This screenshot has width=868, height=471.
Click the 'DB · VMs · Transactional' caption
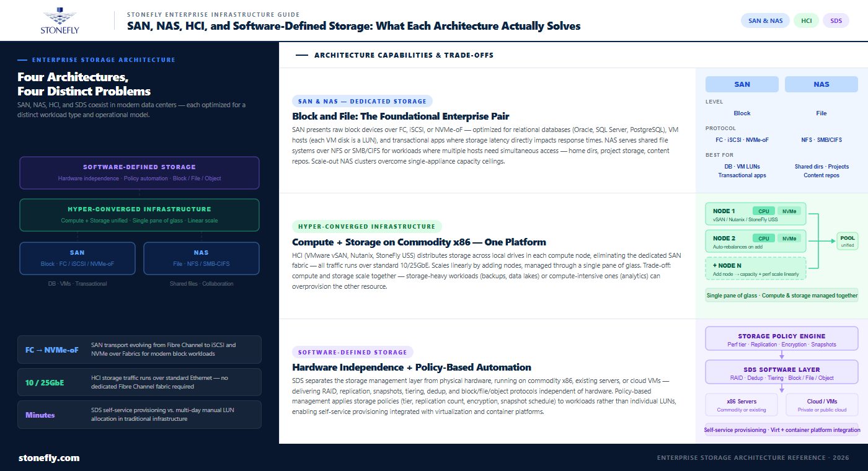(77, 284)
